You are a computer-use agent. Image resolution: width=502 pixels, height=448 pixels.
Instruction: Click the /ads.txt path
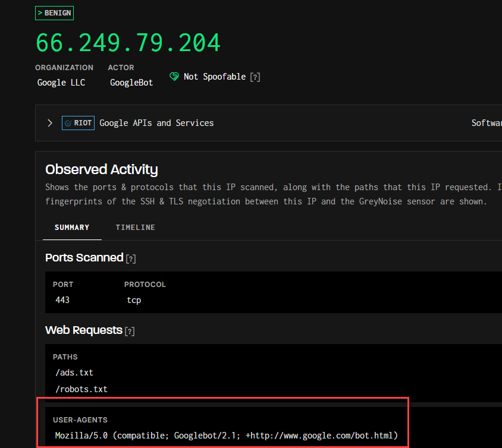(74, 373)
